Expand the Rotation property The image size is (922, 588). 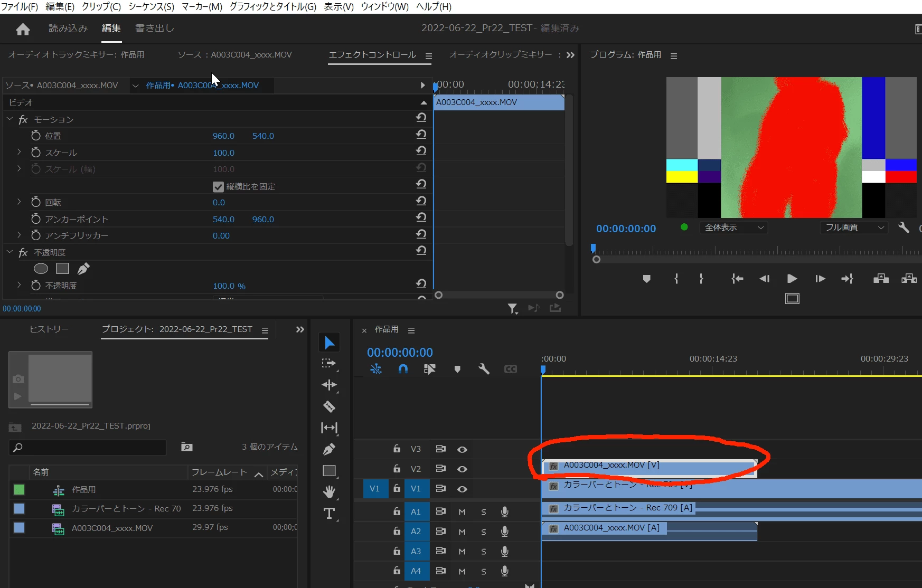click(19, 202)
